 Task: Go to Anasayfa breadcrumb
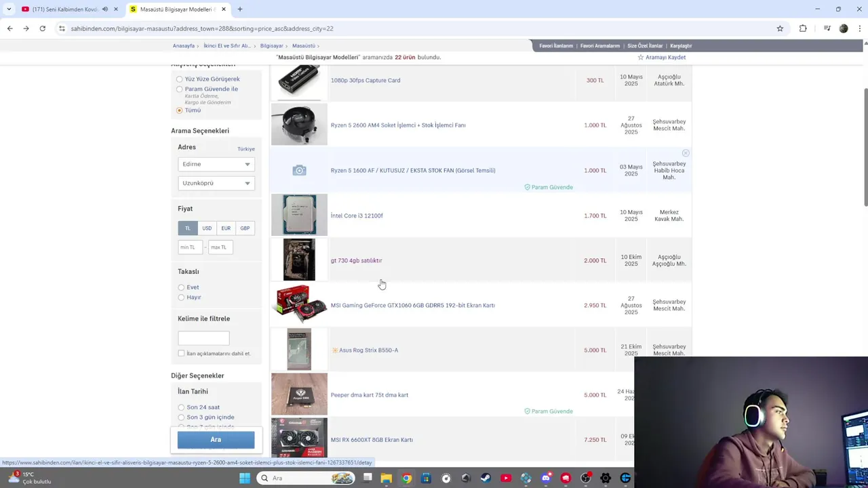point(184,45)
